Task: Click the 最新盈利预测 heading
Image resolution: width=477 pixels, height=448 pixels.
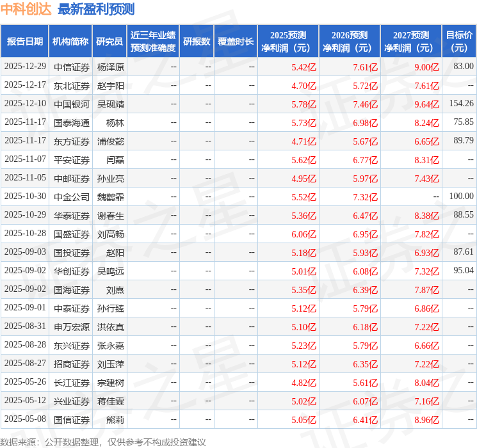Action: tap(96, 9)
